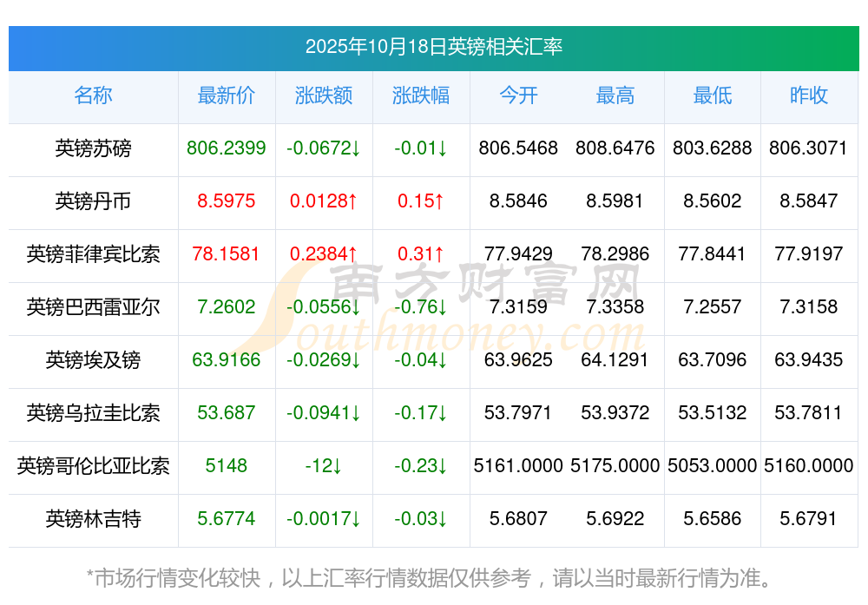
Task: Click the 英镑乌拉圭比索 row name
Action: 93,413
